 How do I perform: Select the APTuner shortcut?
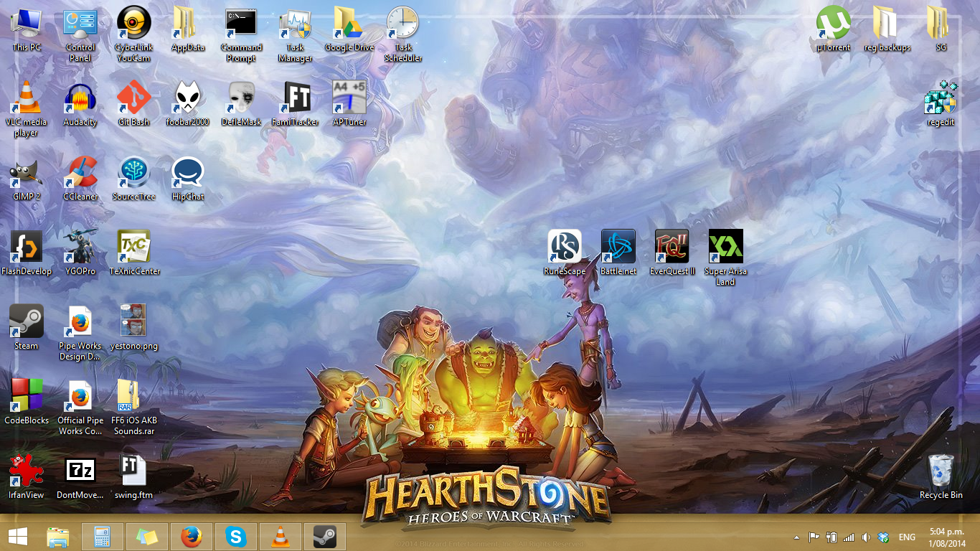pos(349,104)
